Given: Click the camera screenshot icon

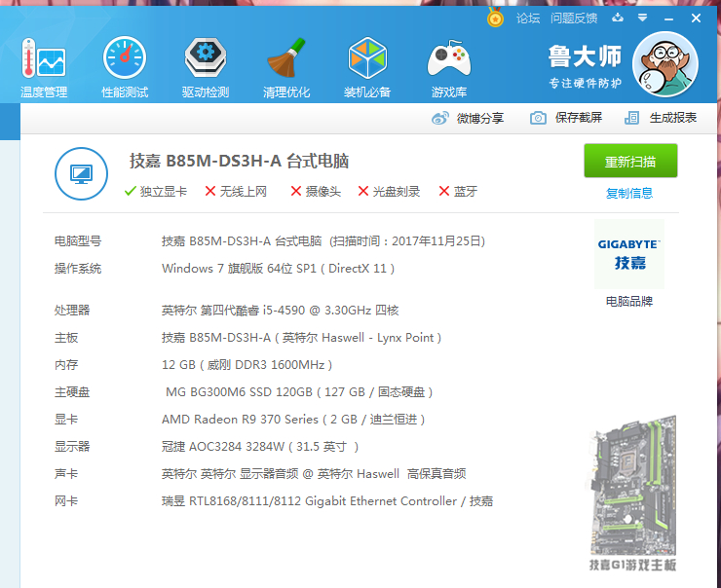Looking at the screenshot, I should 538,118.
